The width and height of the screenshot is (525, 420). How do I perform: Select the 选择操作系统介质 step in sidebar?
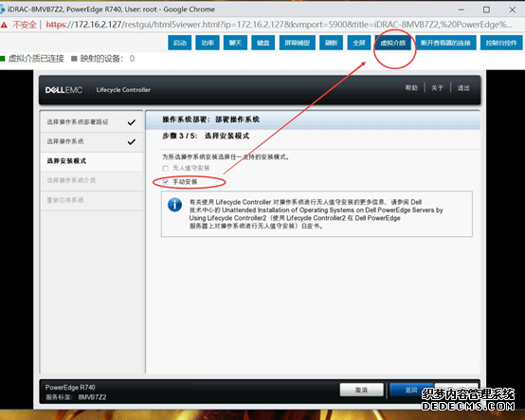pyautogui.click(x=91, y=180)
